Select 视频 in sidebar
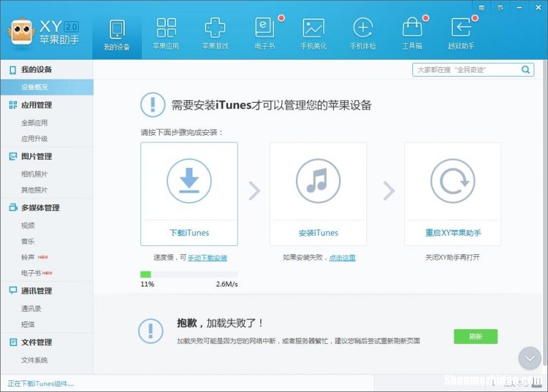Viewport: 548px width, 392px height. pyautogui.click(x=28, y=225)
